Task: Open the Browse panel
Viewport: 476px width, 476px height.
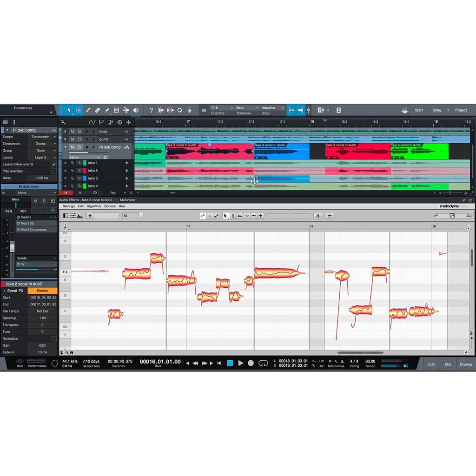Action: click(466, 364)
